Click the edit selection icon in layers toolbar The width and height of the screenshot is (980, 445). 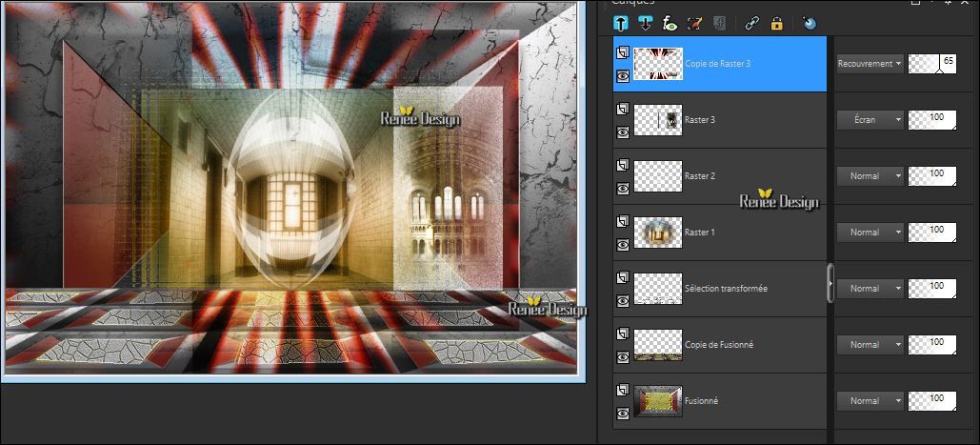point(694,24)
